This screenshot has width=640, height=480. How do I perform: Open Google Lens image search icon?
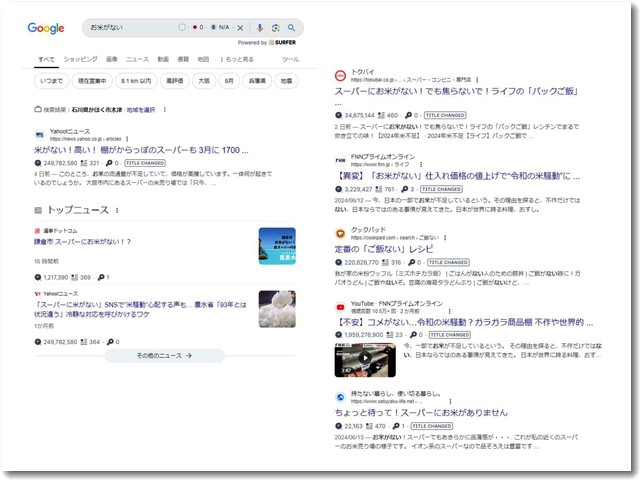[276, 28]
